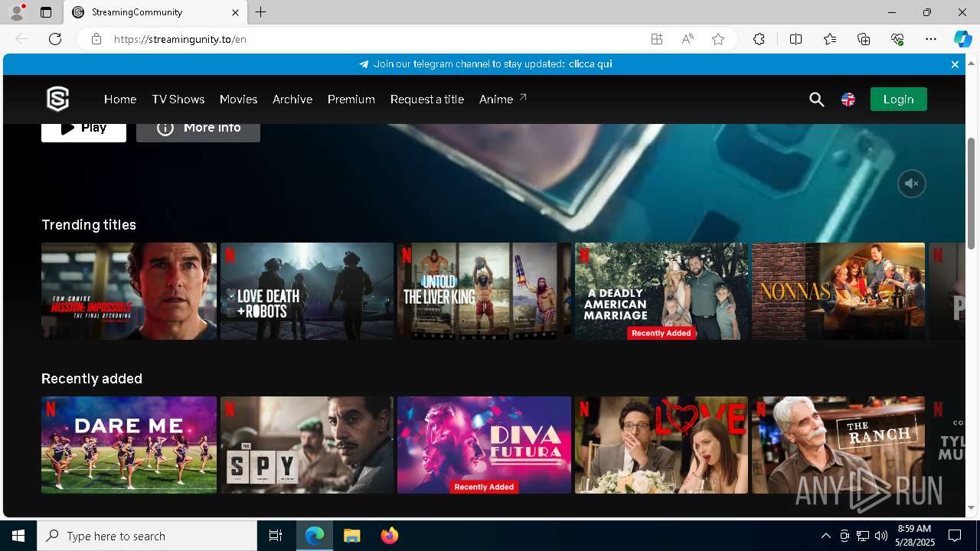Open Archive navigation item
Viewport: 980px width, 551px height.
coord(292,99)
